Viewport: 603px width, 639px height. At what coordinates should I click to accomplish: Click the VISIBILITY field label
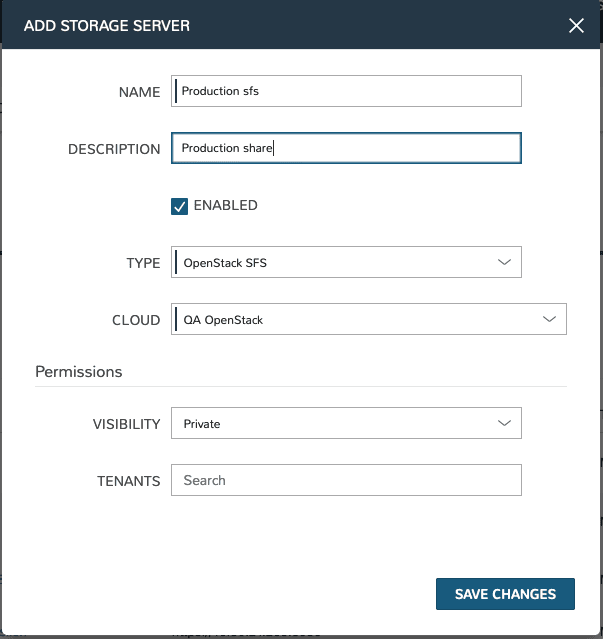coord(126,424)
